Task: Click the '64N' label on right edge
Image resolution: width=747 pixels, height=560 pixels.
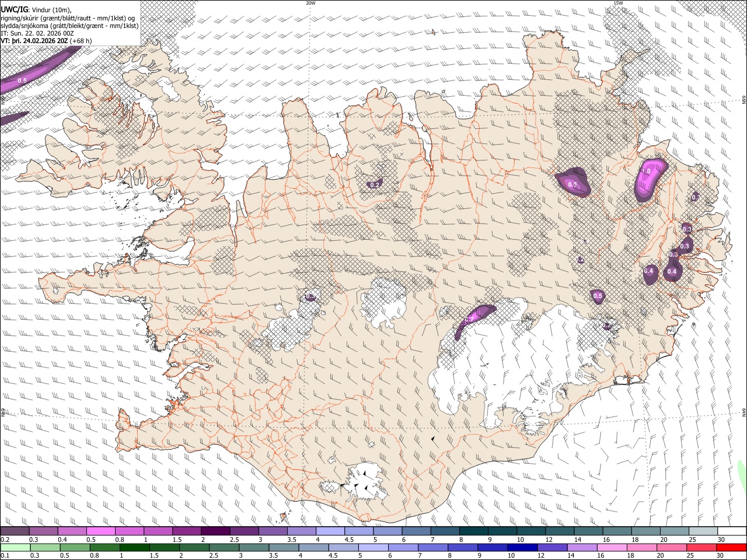Action: pyautogui.click(x=744, y=413)
